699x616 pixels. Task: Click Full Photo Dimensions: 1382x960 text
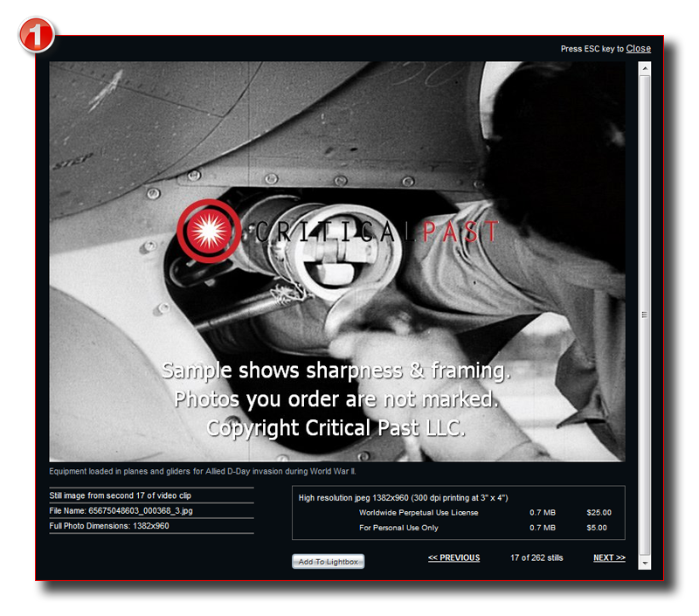coord(109,526)
